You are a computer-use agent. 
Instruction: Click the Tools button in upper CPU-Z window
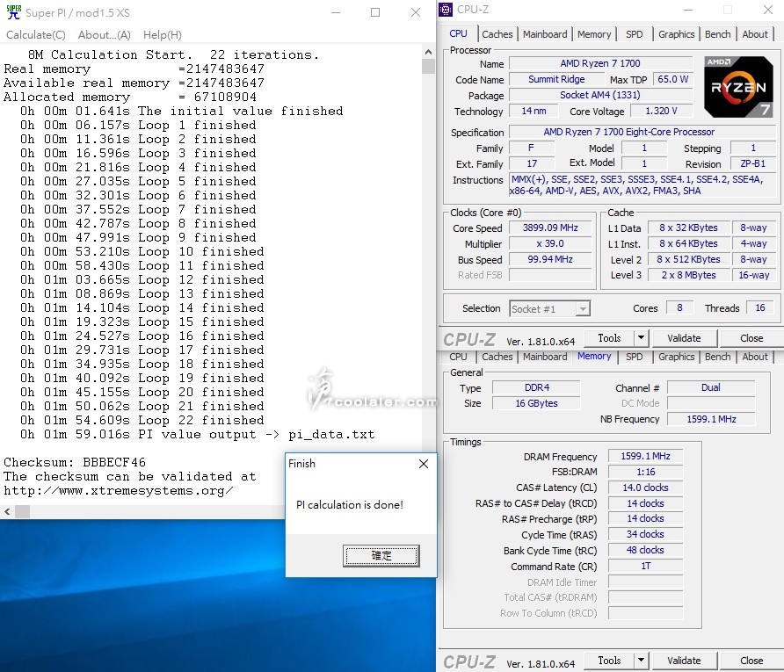609,338
